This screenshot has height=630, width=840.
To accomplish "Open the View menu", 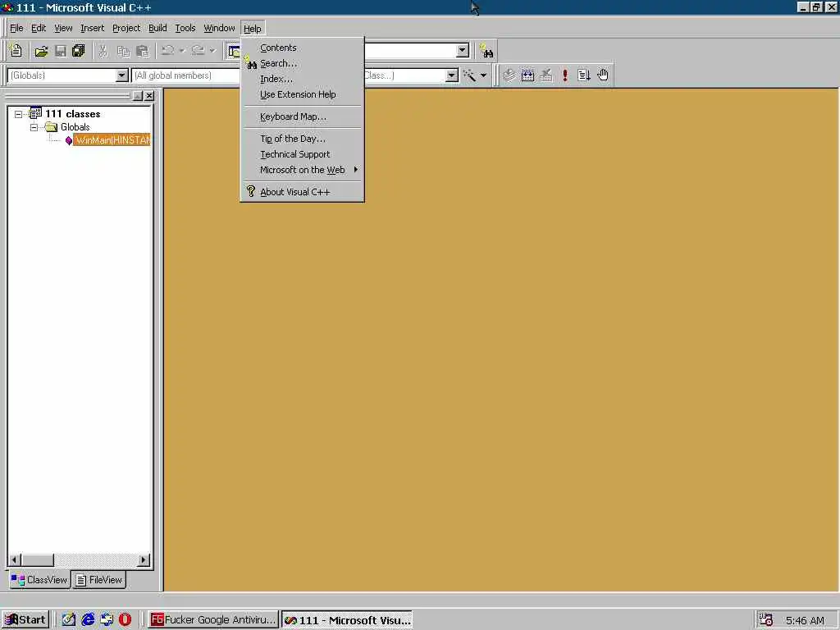I will (x=63, y=29).
